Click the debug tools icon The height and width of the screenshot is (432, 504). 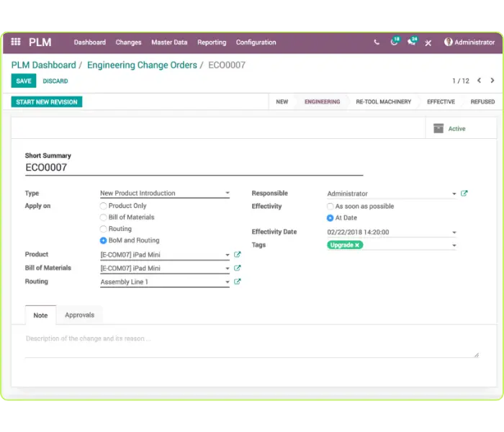[x=428, y=42]
